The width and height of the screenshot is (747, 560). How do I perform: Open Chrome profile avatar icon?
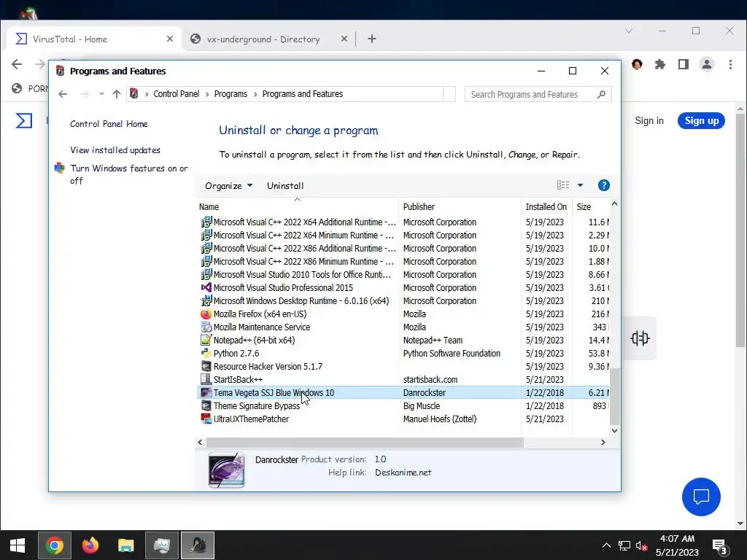pos(707,64)
